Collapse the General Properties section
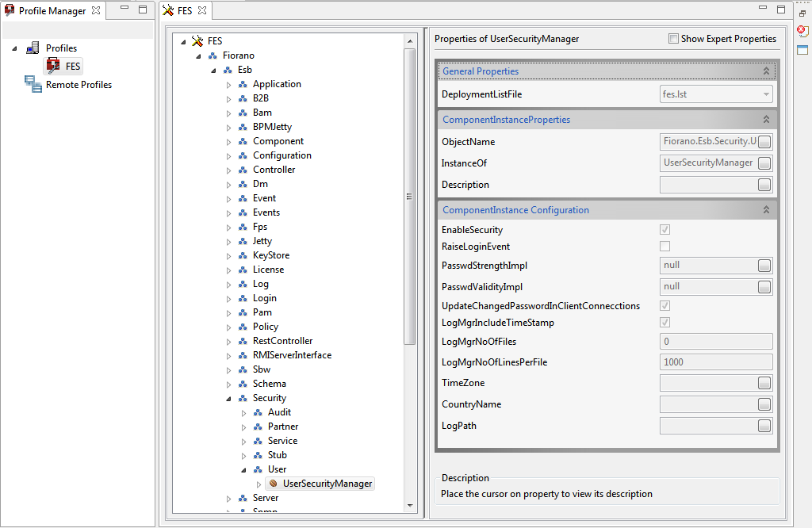Viewport: 812px width, 528px height. coord(766,71)
